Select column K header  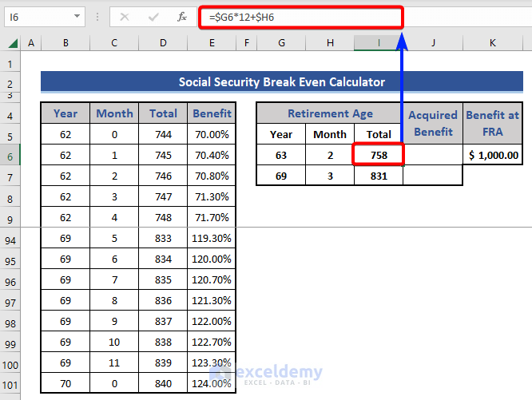click(493, 43)
